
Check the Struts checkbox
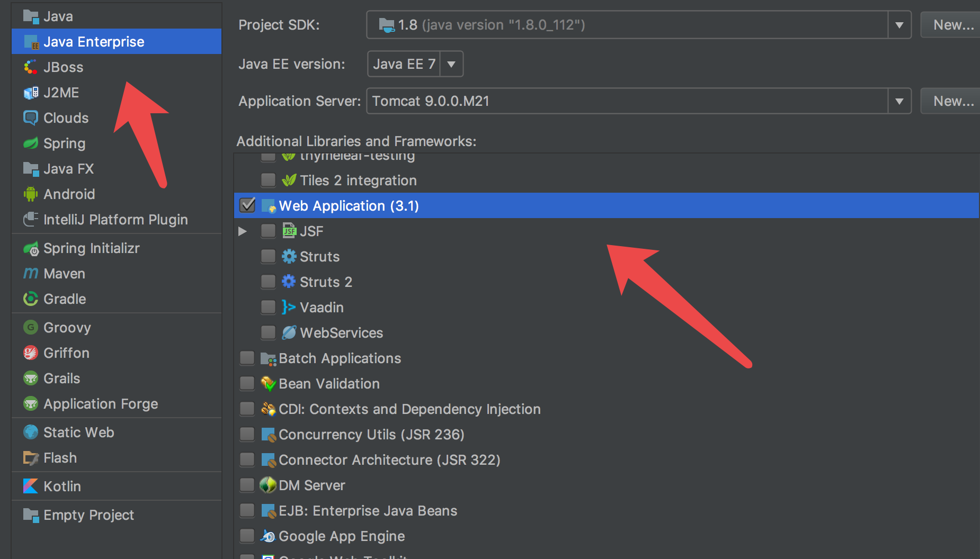pos(269,256)
